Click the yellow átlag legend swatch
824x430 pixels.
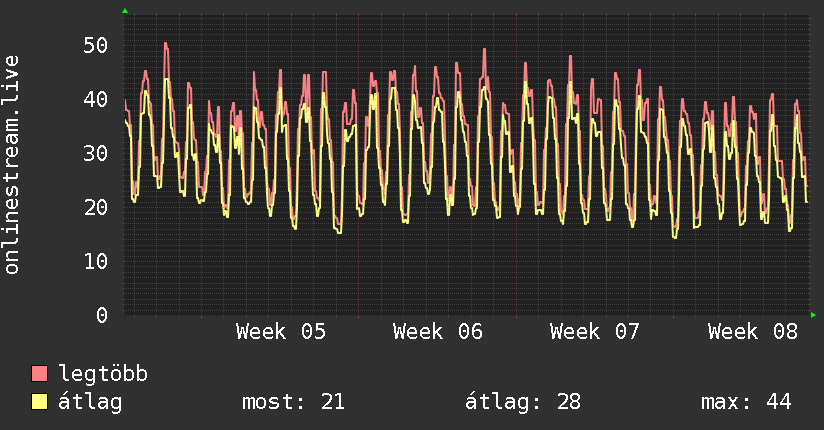click(39, 402)
